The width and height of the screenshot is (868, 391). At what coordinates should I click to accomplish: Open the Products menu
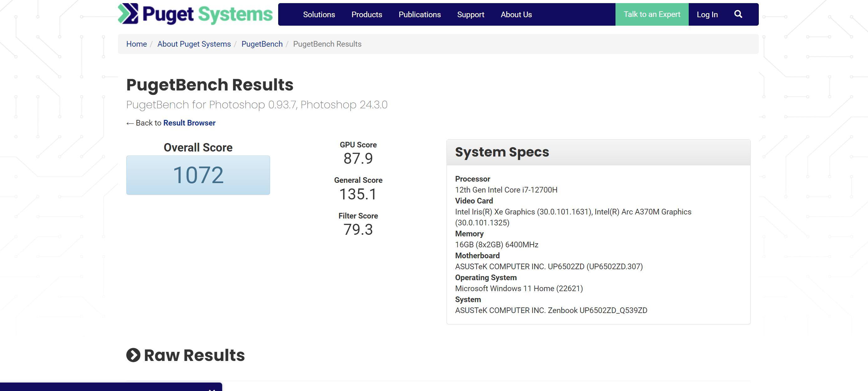(367, 14)
